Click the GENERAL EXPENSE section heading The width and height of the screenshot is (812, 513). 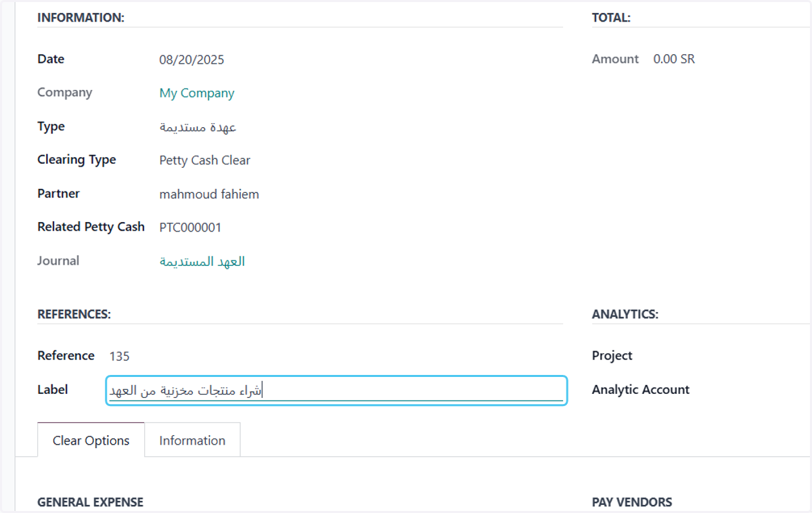tap(90, 502)
